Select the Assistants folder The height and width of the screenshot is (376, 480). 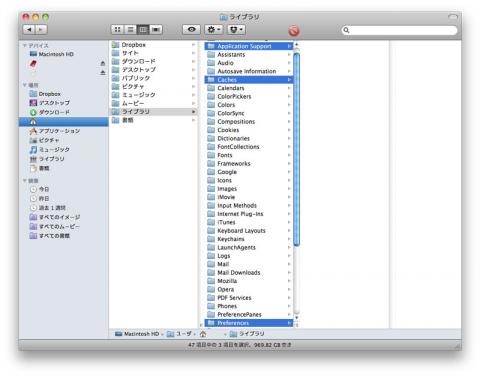pyautogui.click(x=249, y=55)
